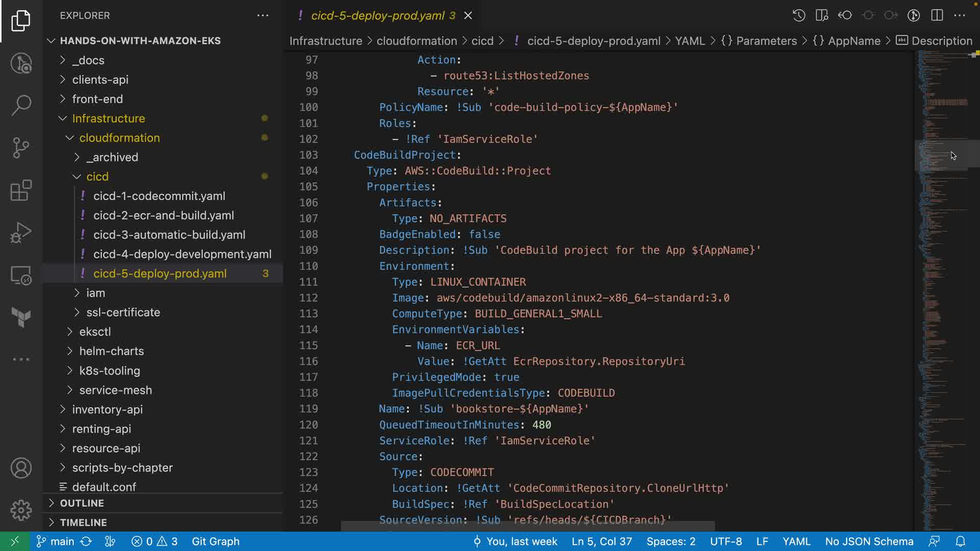Screen dimensions: 980x551
Task: Click the Split Editor Right icon
Action: (937, 15)
